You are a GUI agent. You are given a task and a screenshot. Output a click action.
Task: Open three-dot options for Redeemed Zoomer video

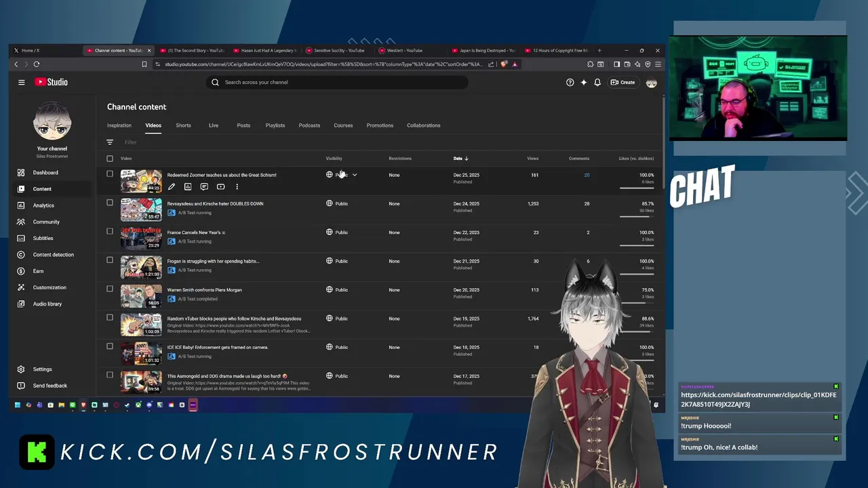click(237, 186)
